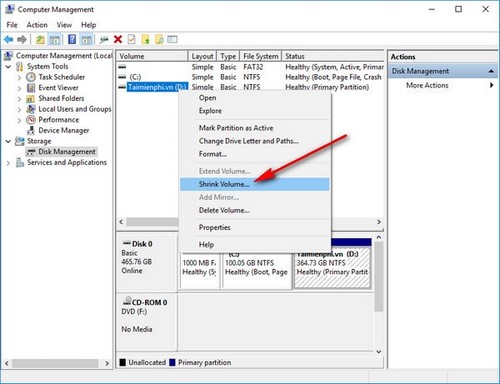The width and height of the screenshot is (500, 384).
Task: Sort by the Type column header
Action: 228,56
